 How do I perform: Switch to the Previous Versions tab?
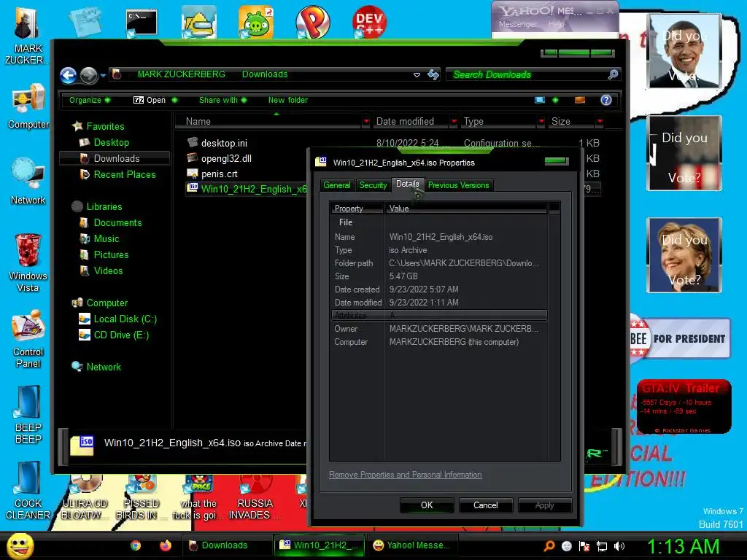coord(458,185)
